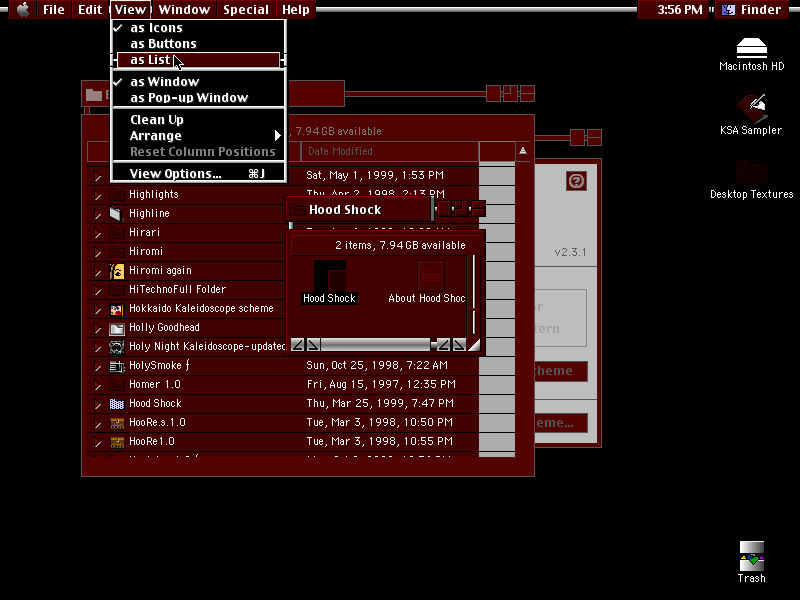The height and width of the screenshot is (600, 800).
Task: Click the Date Modified column header
Action: click(x=390, y=151)
